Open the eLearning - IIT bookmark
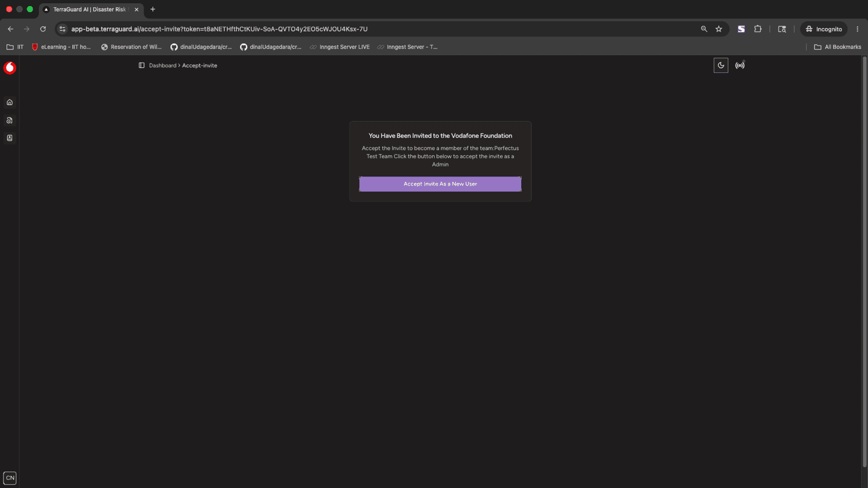The width and height of the screenshot is (868, 488). [61, 47]
